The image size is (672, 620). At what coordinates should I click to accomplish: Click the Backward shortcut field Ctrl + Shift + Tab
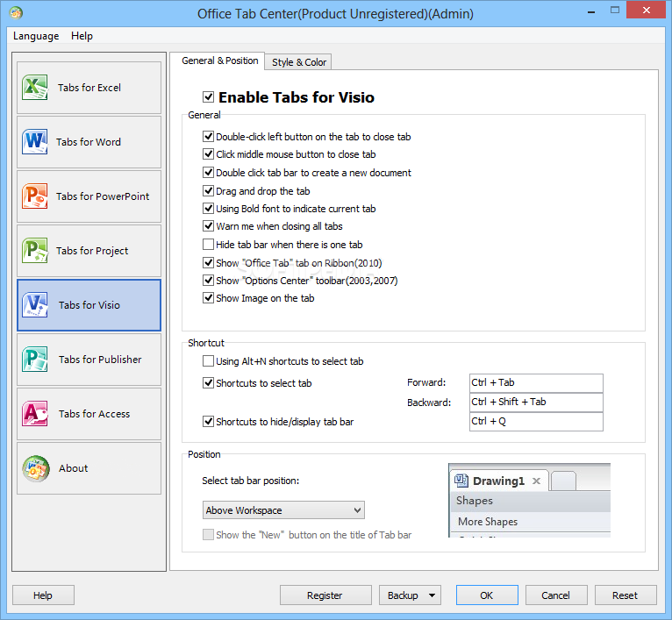click(x=536, y=402)
